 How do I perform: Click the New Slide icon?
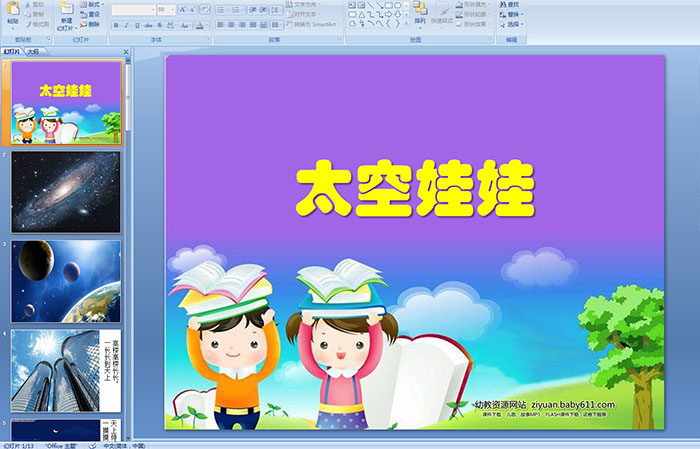(x=67, y=9)
